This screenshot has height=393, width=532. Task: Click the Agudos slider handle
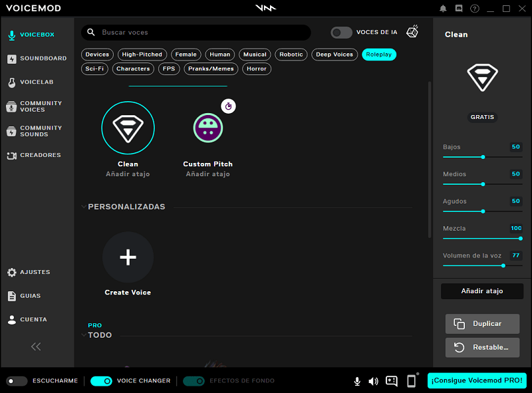tap(483, 211)
